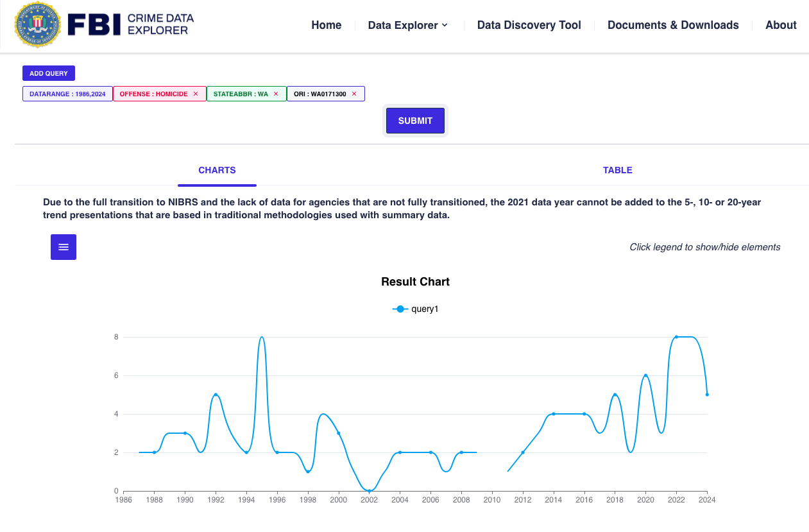Select the DATARANGE : 1986,2024 tag
809x532 pixels.
click(67, 94)
